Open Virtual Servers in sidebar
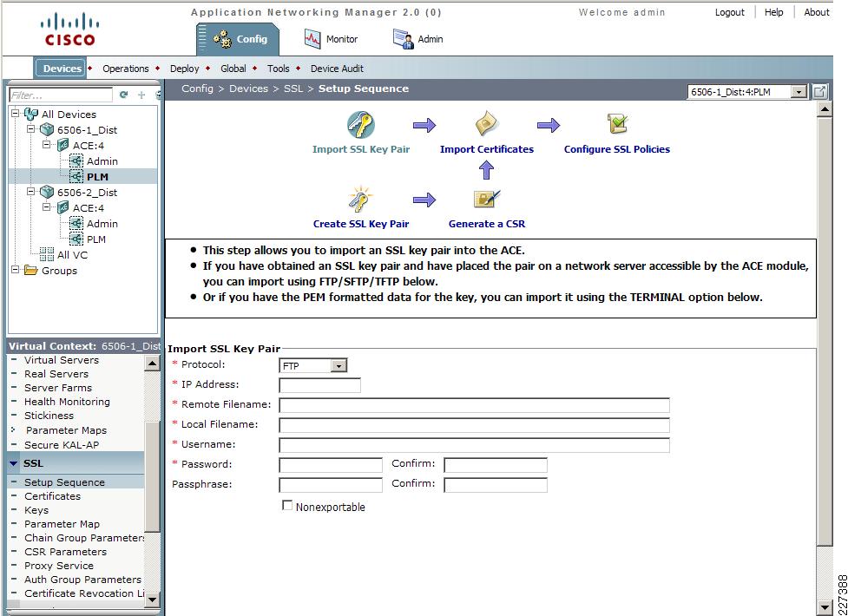The width and height of the screenshot is (848, 616). [62, 360]
